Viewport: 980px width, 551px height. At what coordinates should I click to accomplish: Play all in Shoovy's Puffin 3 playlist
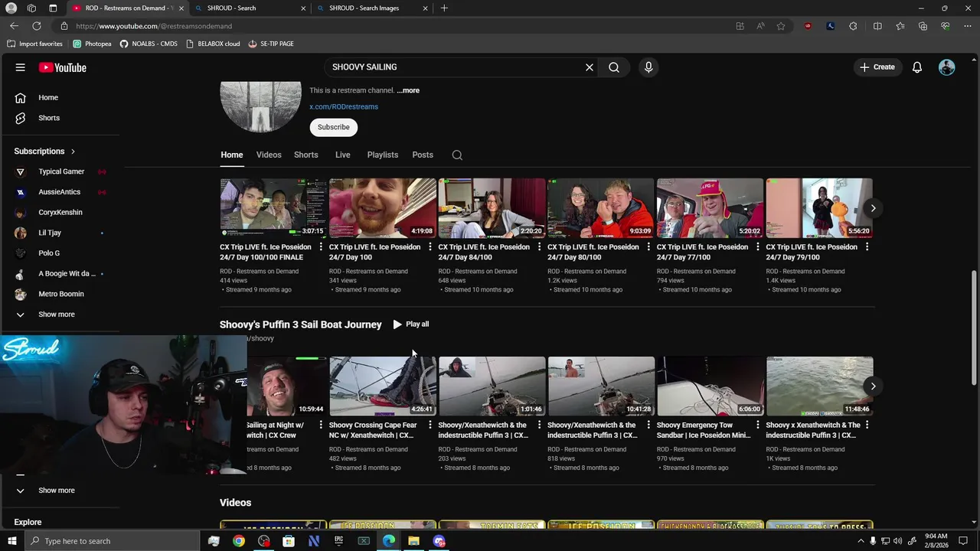(x=411, y=324)
